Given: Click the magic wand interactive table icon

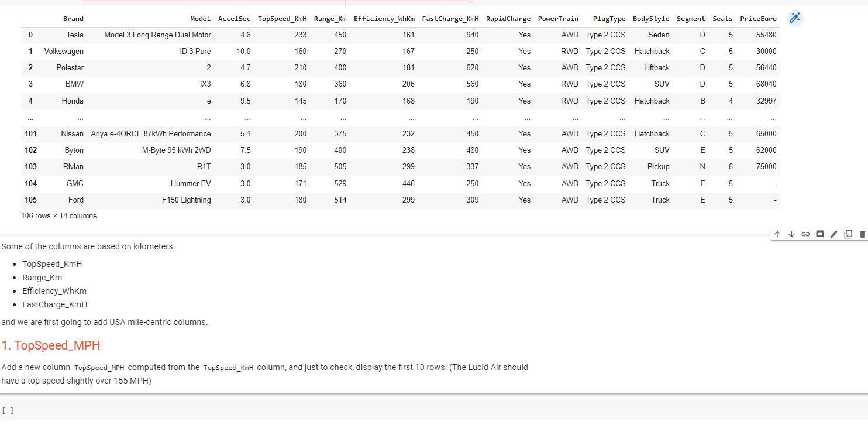Looking at the screenshot, I should coord(795,18).
